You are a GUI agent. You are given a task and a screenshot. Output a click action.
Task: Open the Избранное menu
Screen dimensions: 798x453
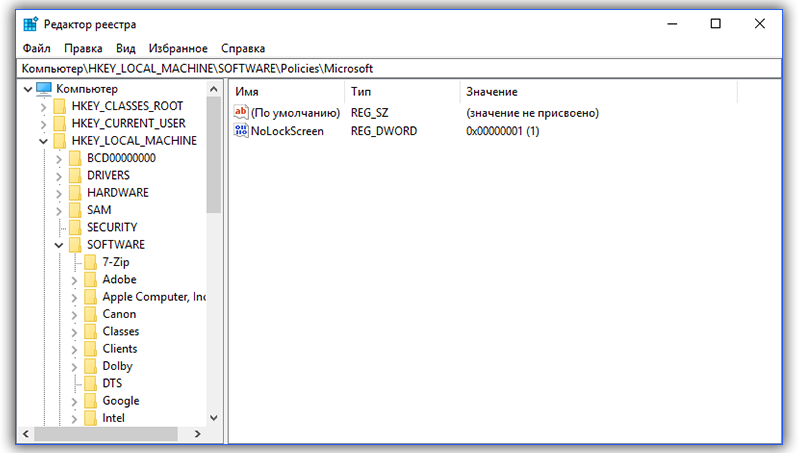pyautogui.click(x=178, y=48)
